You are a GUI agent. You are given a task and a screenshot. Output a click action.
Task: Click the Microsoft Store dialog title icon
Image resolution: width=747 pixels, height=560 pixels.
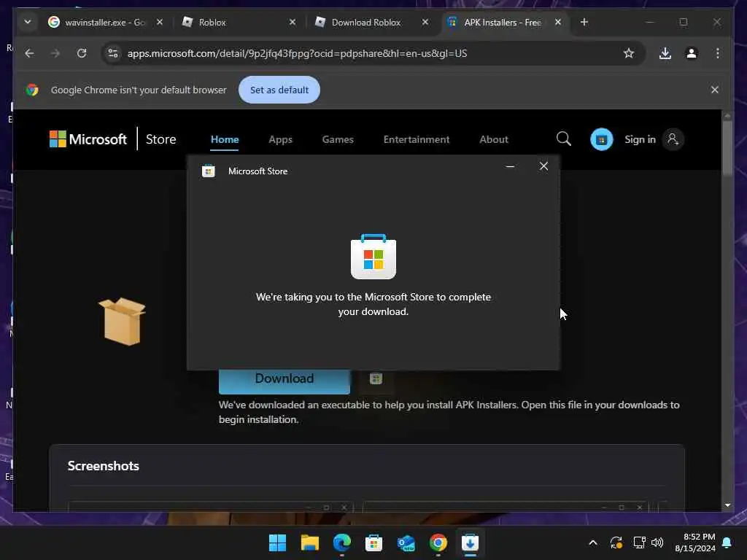pyautogui.click(x=208, y=171)
